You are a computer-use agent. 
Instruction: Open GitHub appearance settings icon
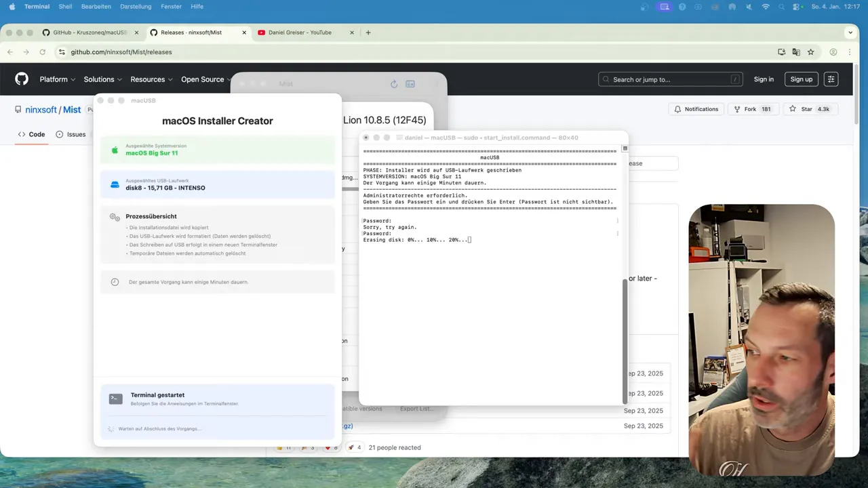[831, 79]
